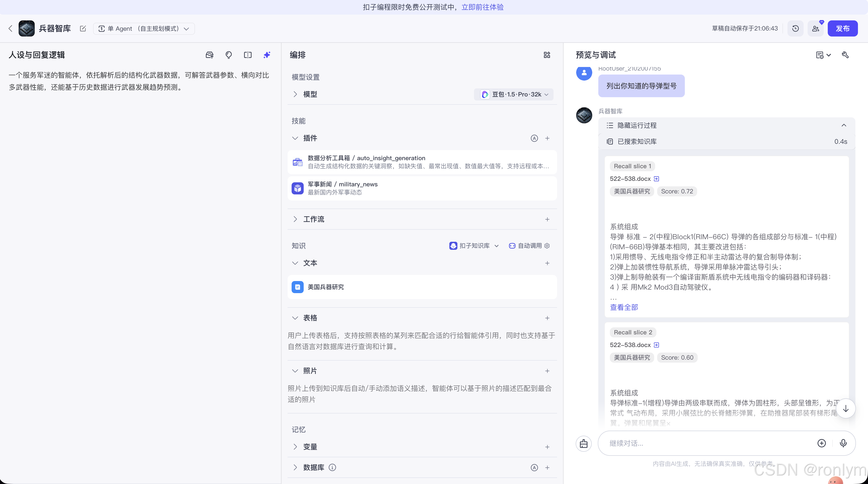Open the draft history clock icon
Screen dimensions: 868x484
[796, 29]
